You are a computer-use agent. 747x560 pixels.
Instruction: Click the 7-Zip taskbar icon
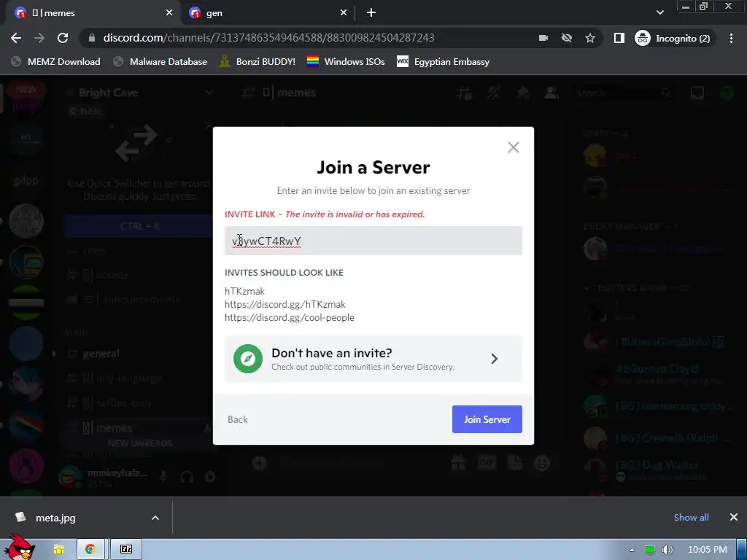(x=126, y=550)
